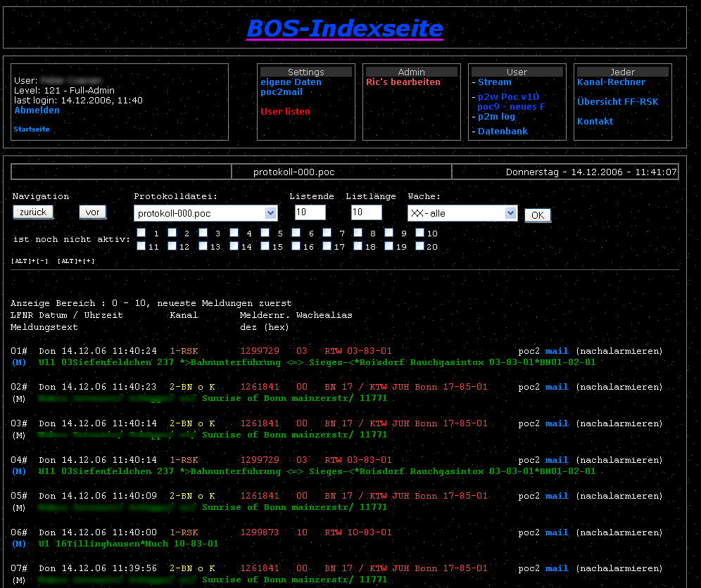Viewport: 701px width, 588px height.
Task: Tick checkbox number 1
Action: [141, 233]
